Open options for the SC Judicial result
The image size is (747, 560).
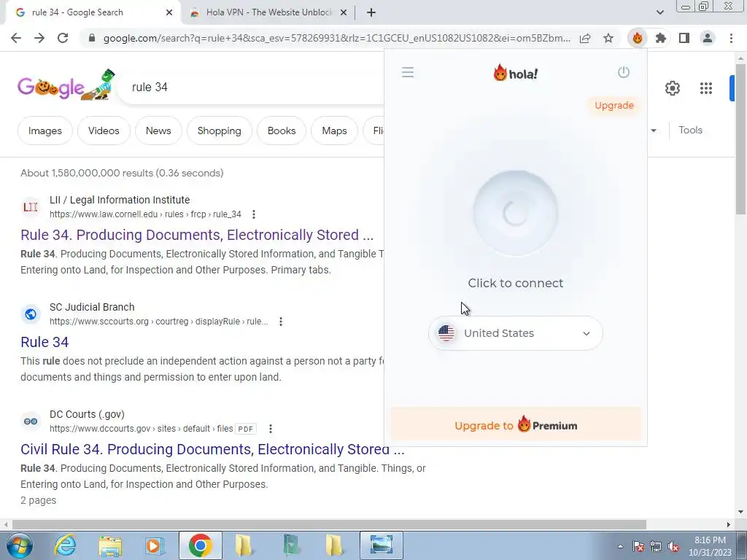point(281,322)
